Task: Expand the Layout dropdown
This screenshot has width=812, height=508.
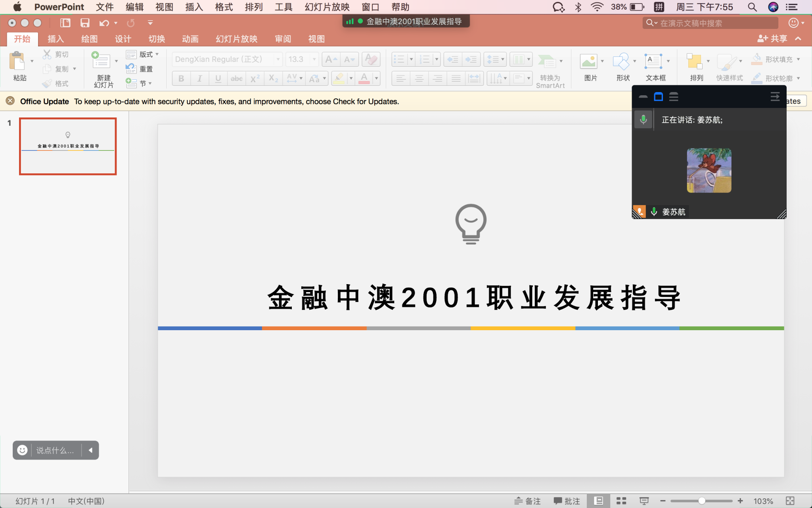Action: [x=157, y=54]
